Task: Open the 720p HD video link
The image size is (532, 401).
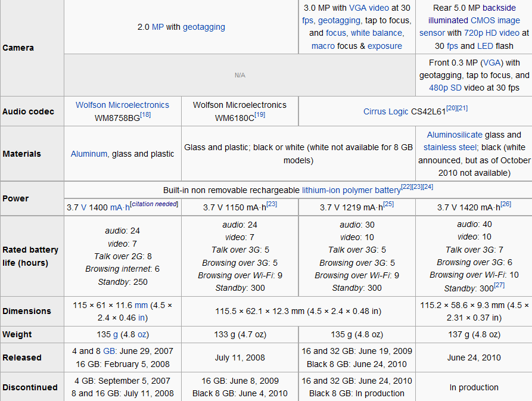Action: pos(491,33)
